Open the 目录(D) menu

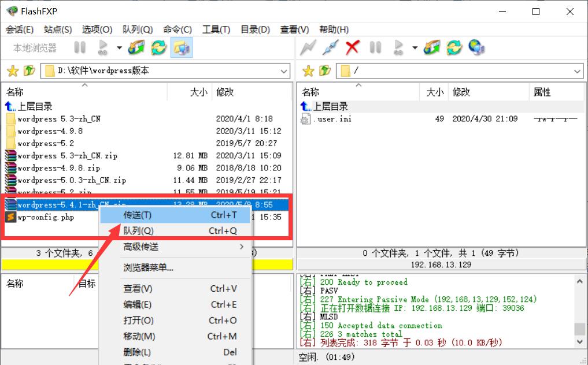pos(255,29)
